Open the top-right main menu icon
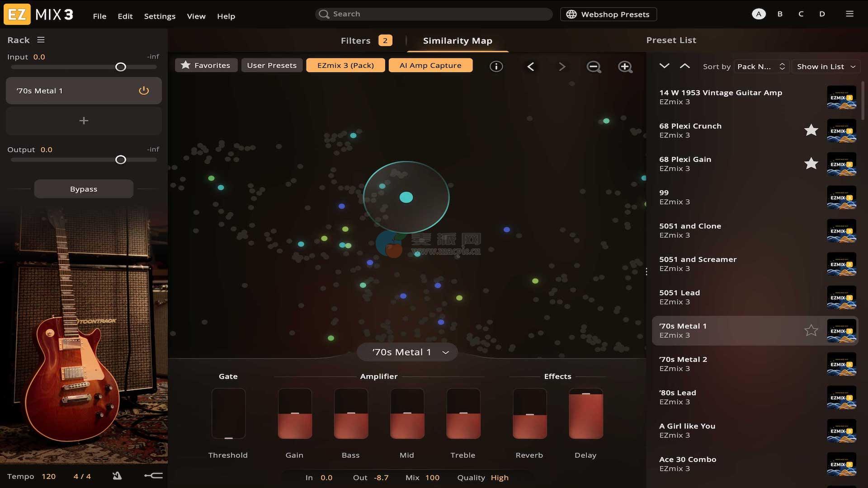Image resolution: width=868 pixels, height=488 pixels. pos(849,14)
